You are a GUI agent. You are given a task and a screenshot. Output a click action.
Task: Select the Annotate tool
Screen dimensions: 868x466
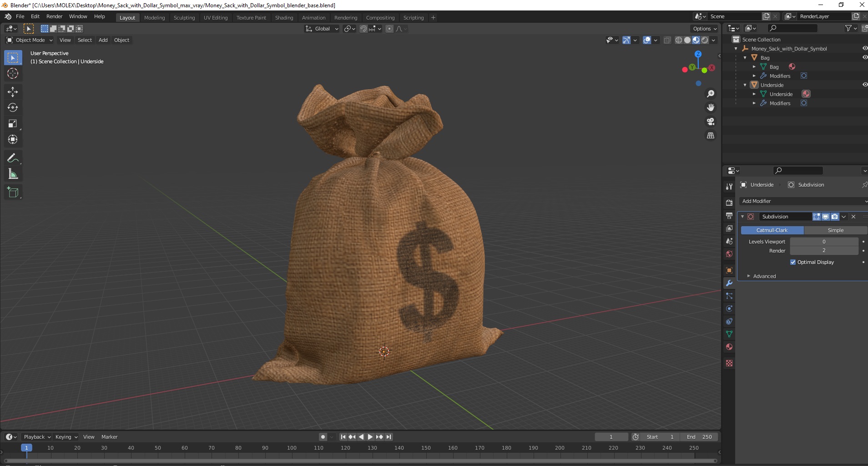pos(13,158)
